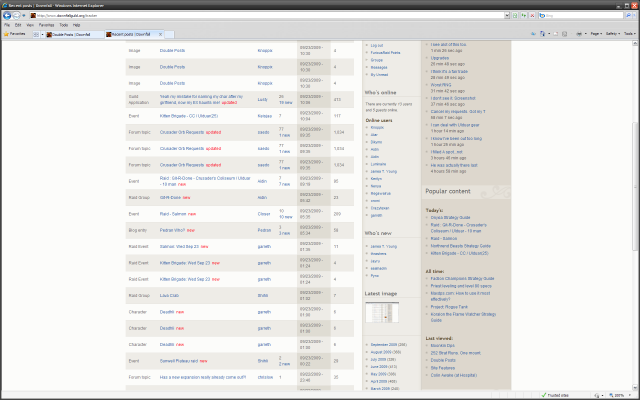Open the 'Salmon: Wed Sep 23' raid event
This screenshot has height=400, width=640.
[179, 247]
